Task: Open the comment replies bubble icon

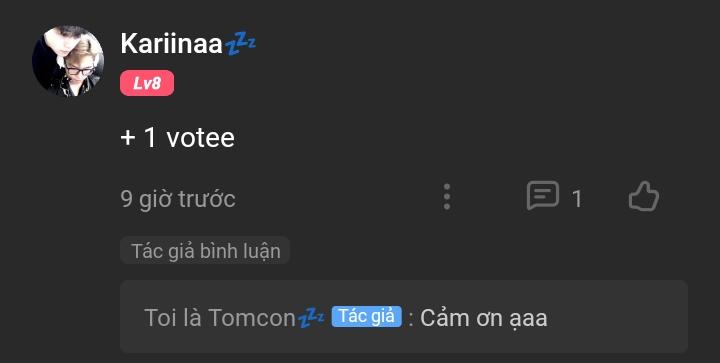Action: (x=543, y=196)
